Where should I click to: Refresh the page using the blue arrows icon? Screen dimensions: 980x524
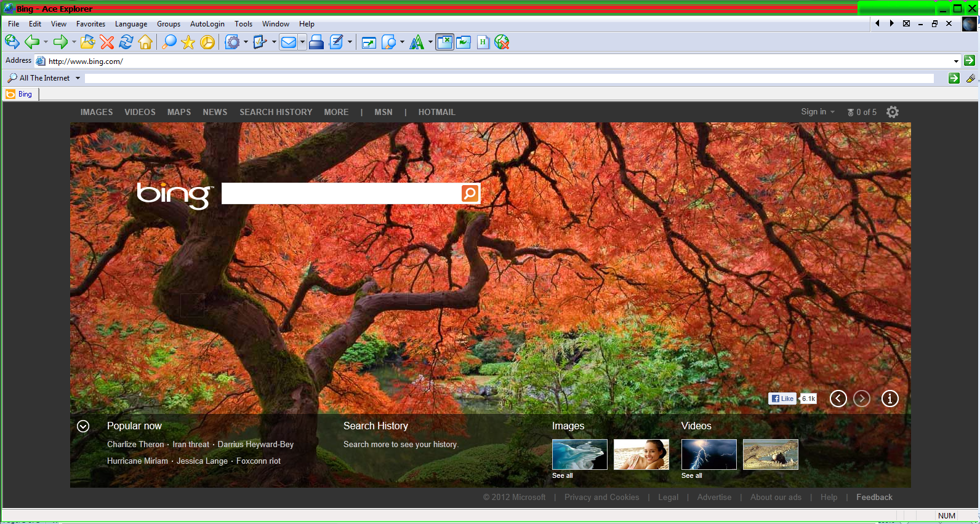[126, 42]
